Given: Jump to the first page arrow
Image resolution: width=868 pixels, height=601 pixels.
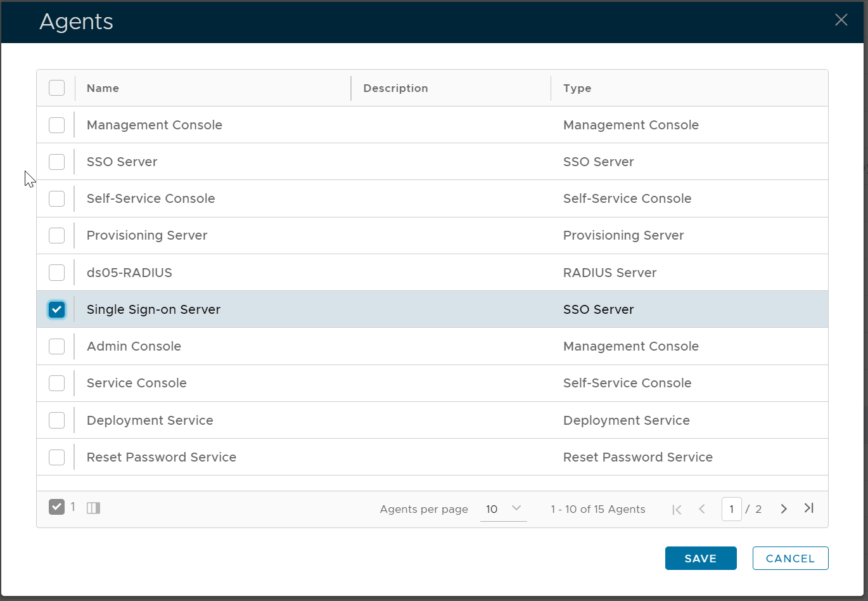Looking at the screenshot, I should point(677,509).
